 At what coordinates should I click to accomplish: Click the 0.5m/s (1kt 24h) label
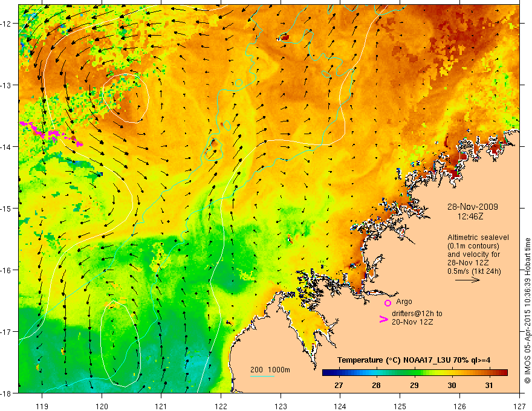[x=474, y=271]
